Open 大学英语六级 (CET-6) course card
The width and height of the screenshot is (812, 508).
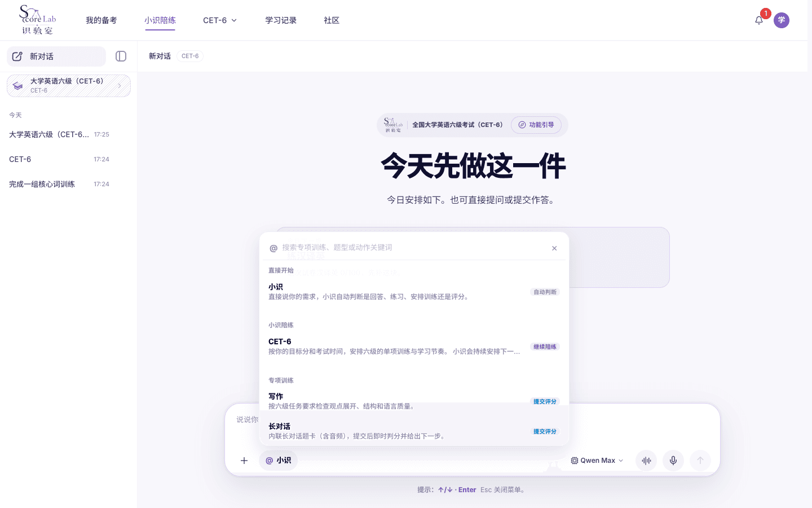[x=69, y=86]
